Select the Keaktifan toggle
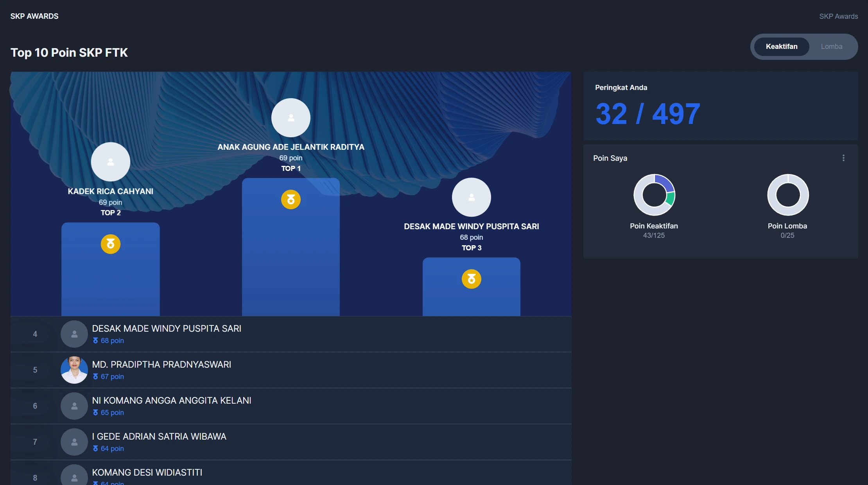 tap(782, 46)
